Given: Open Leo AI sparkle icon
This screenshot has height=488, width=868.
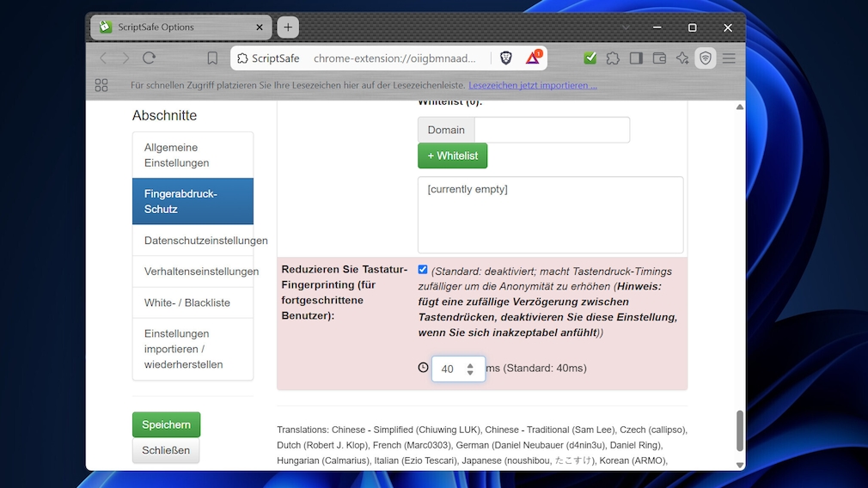Looking at the screenshot, I should point(682,58).
